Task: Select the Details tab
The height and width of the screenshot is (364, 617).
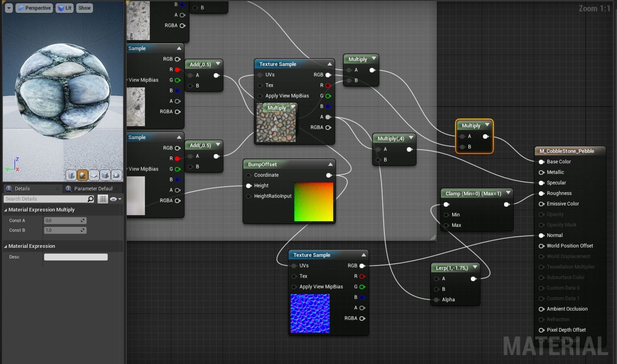Action: tap(22, 189)
